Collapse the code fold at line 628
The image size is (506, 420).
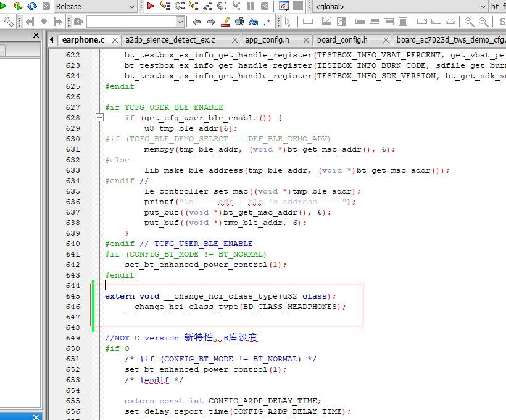point(100,118)
